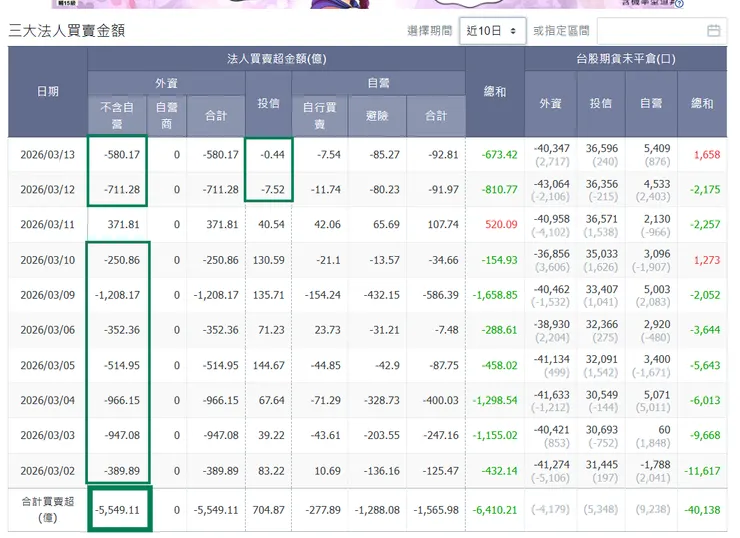Click 投信 futures value 36,596

602,148
